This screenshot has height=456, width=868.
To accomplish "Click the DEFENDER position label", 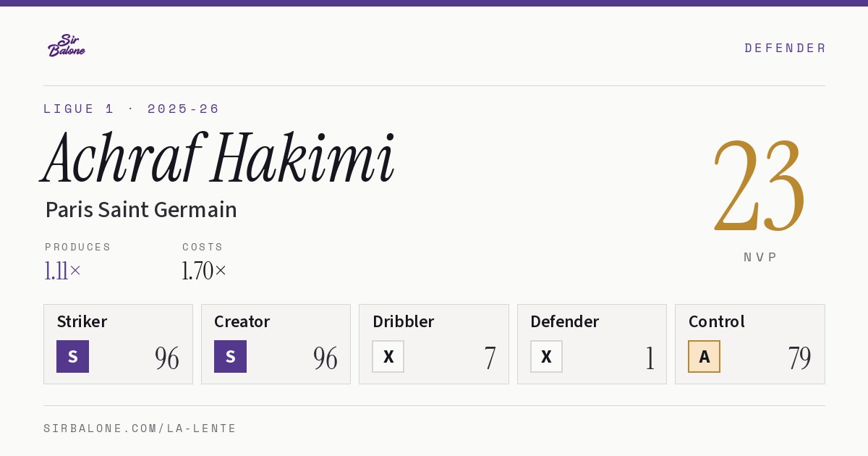I will pyautogui.click(x=785, y=48).
